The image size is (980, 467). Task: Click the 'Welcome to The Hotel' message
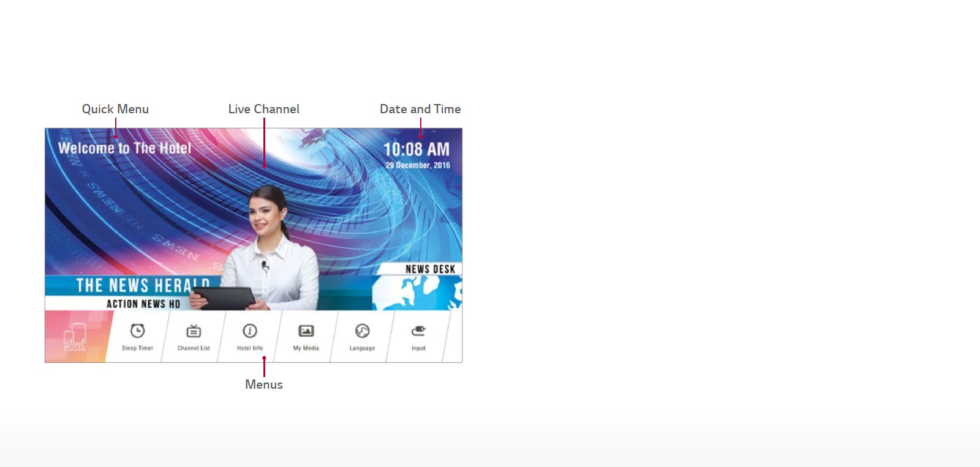[124, 148]
